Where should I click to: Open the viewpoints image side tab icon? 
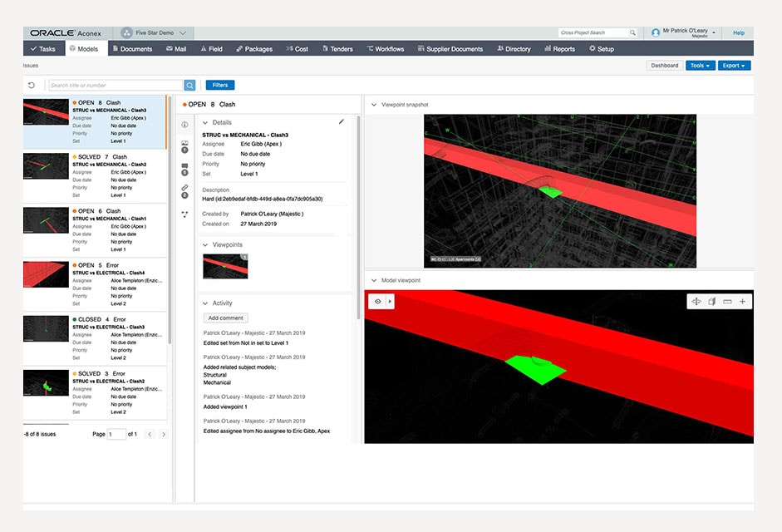coord(184,145)
